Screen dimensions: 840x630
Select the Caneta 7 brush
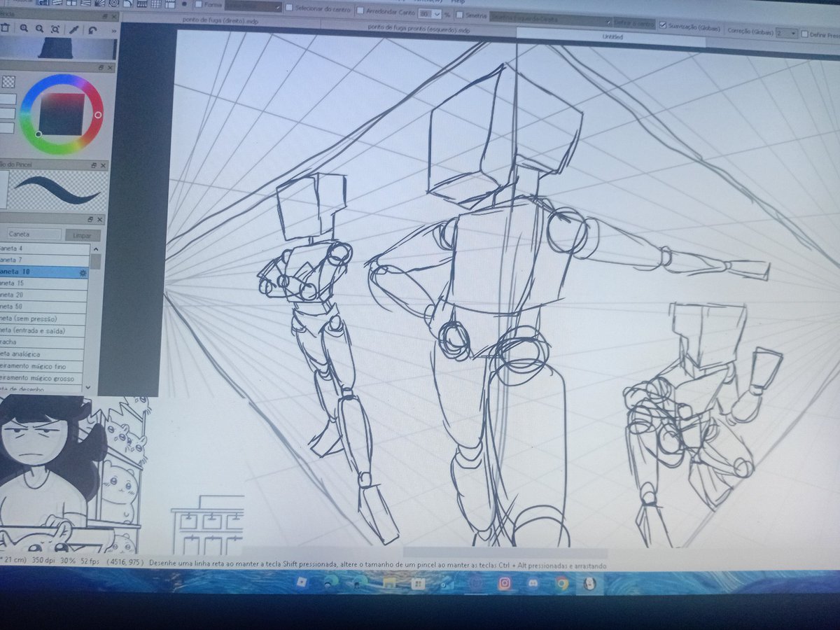[x=44, y=260]
